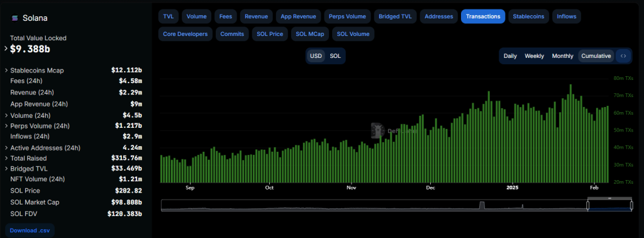Image resolution: width=644 pixels, height=238 pixels.
Task: Click the Weekly grouping button
Action: 535,56
